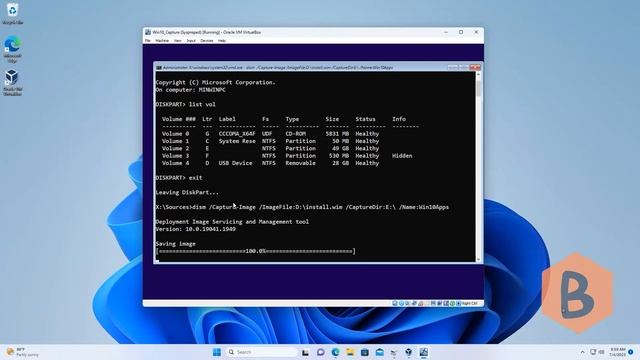
Task: Click the 'Volume 2' row entry
Action: coord(176,149)
